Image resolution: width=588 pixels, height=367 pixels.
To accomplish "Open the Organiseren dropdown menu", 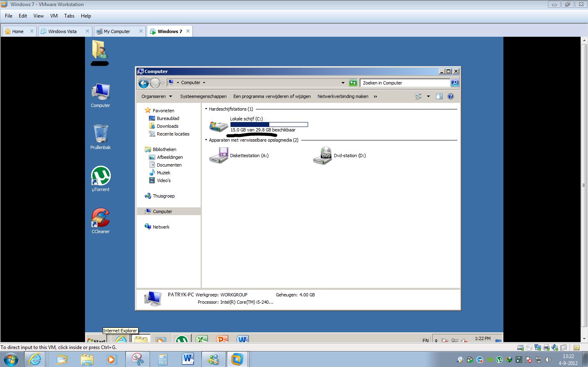I will pos(157,97).
